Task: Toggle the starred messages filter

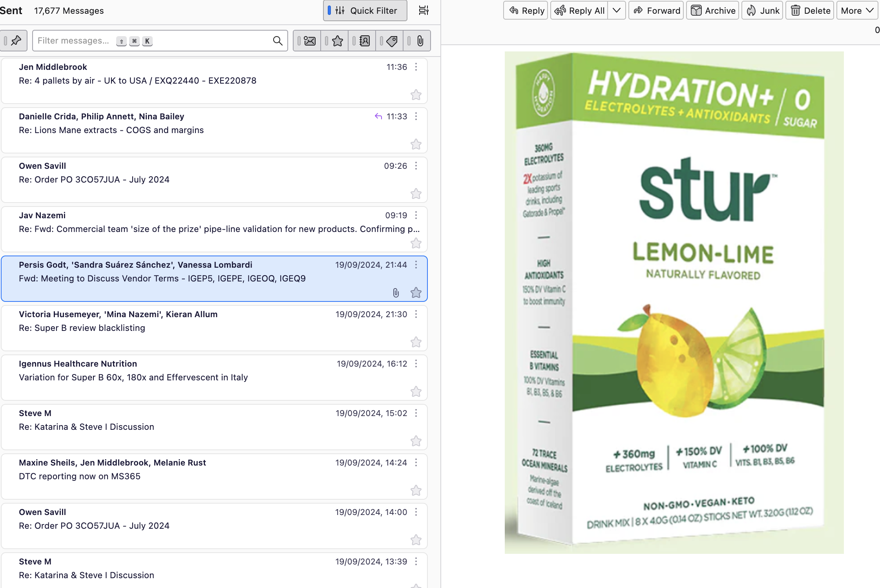Action: 337,41
